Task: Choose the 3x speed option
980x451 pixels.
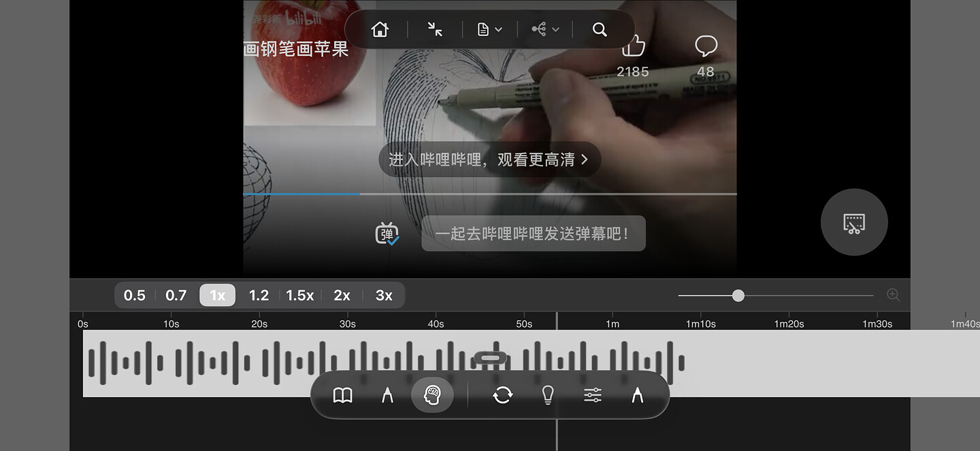Action: coord(384,295)
